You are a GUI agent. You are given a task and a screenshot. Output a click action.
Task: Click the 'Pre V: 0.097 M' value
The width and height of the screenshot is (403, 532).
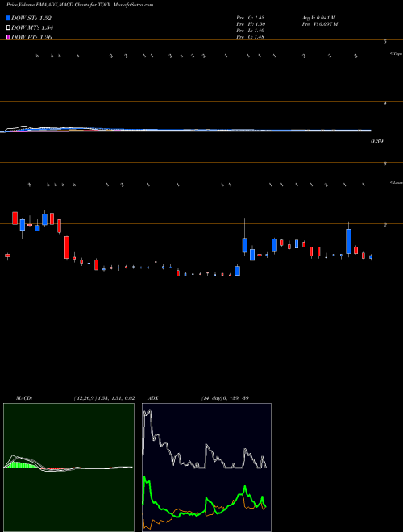(319, 24)
